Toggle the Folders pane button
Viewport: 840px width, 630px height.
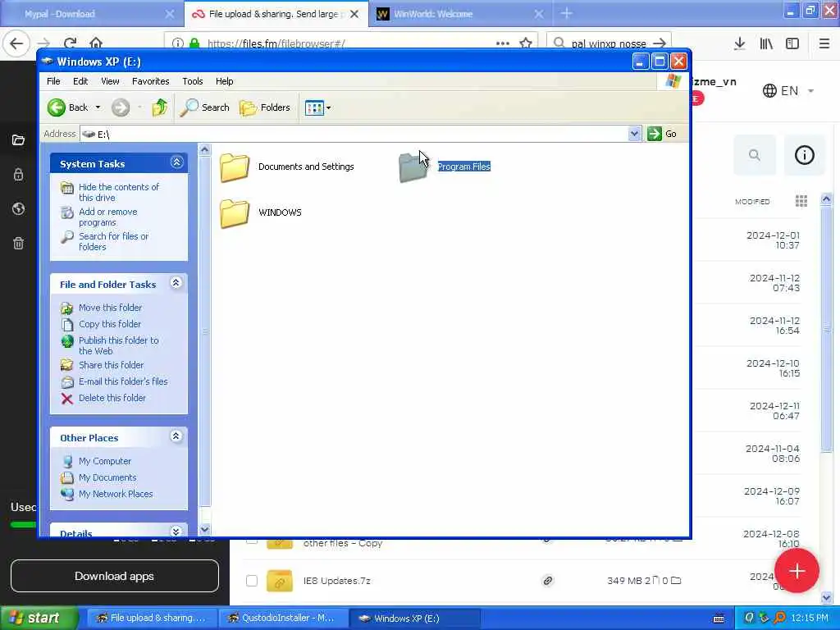point(265,107)
